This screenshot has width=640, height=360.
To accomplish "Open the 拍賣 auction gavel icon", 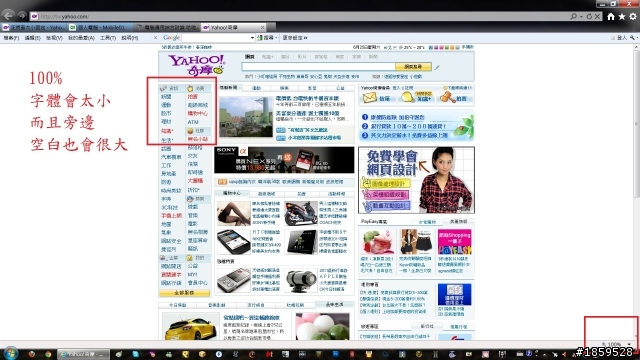I will point(447,98).
